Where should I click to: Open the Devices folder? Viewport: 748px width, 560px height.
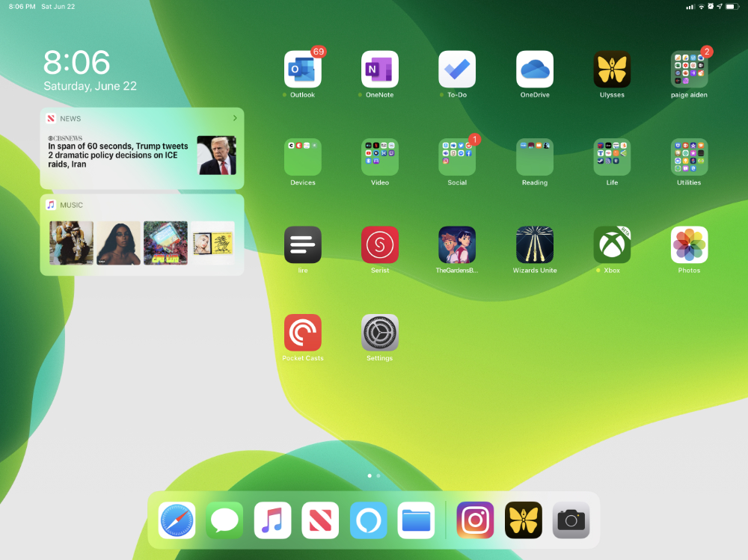302,157
